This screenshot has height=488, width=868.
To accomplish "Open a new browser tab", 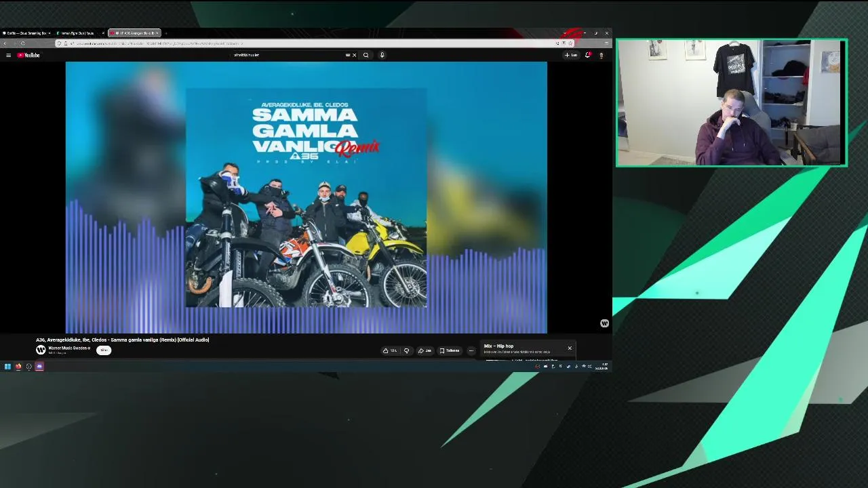I will (x=166, y=33).
